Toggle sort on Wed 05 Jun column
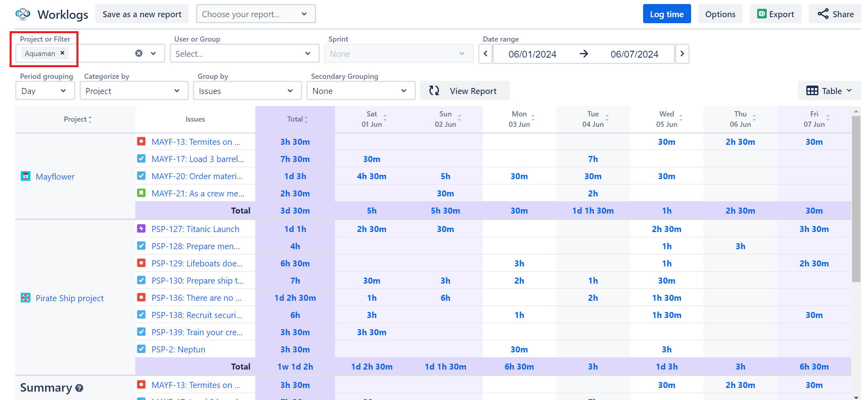868x400 pixels. tap(669, 119)
